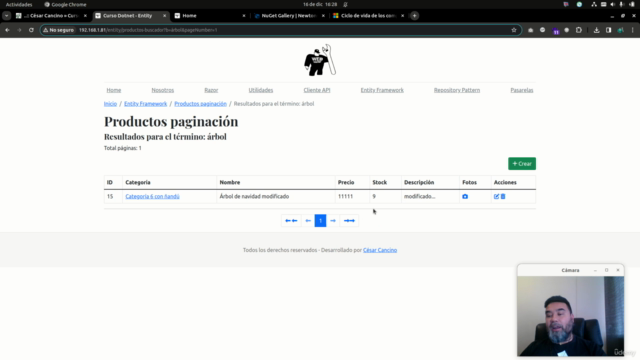Bookmark this page with the star icon
Image resolution: width=640 pixels, height=360 pixels.
[x=514, y=30]
